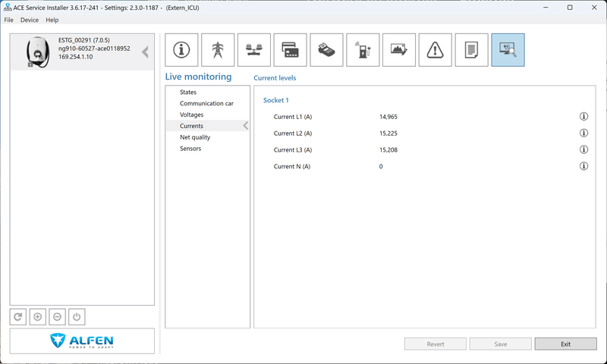The image size is (607, 364).
Task: Minimize the ACE Service Installer window
Action: 546,8
